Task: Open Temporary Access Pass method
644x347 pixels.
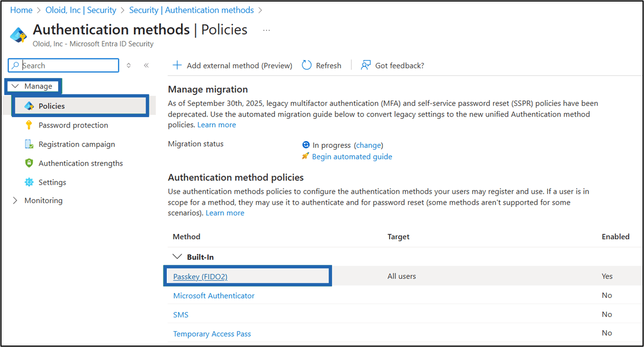Action: tap(212, 334)
